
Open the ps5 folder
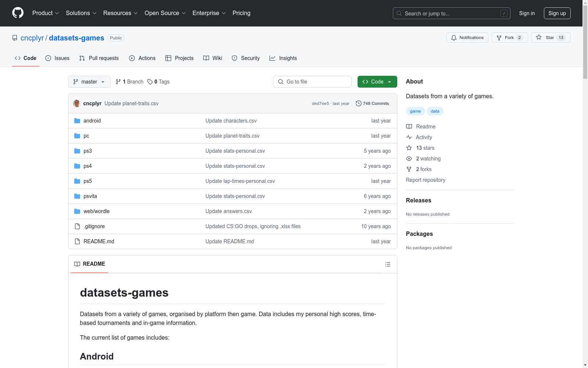coord(87,181)
